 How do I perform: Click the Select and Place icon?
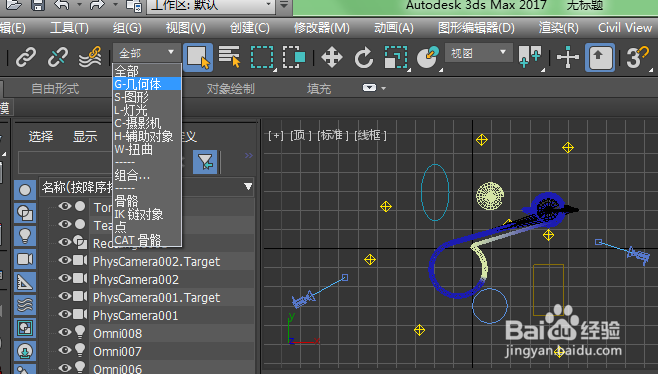[x=428, y=57]
